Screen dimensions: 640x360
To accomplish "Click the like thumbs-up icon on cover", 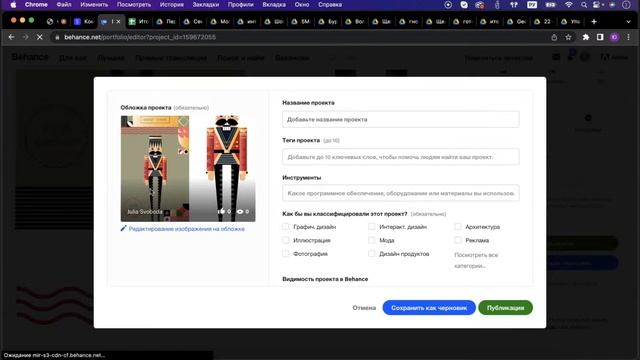I will click(x=221, y=211).
